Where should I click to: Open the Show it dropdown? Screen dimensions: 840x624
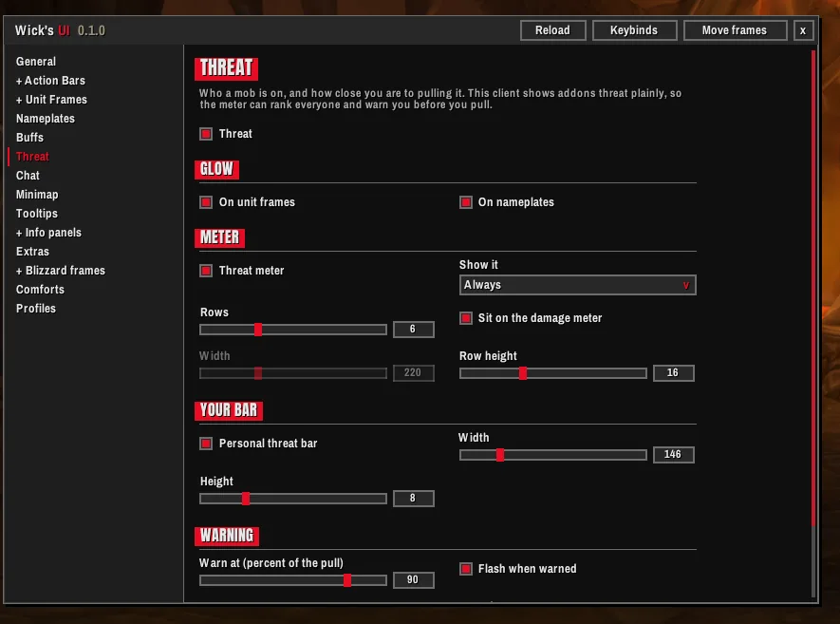577,285
